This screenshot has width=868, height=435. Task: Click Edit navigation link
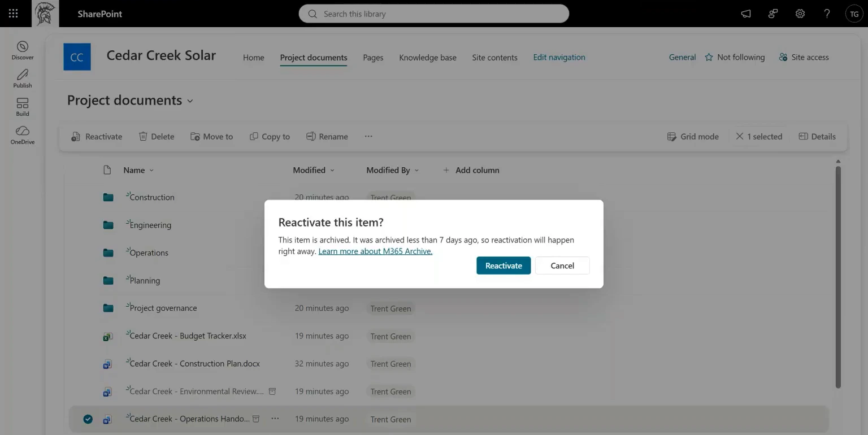click(559, 57)
